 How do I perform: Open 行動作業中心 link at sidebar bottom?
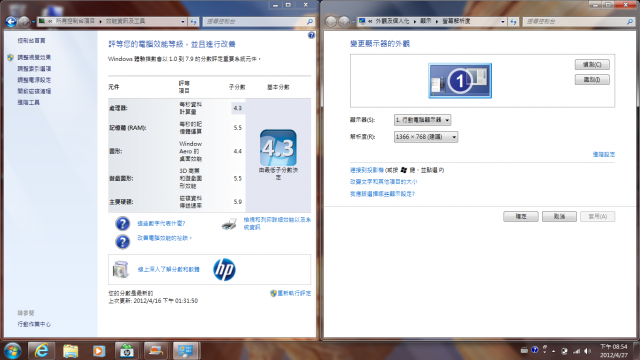(x=34, y=324)
